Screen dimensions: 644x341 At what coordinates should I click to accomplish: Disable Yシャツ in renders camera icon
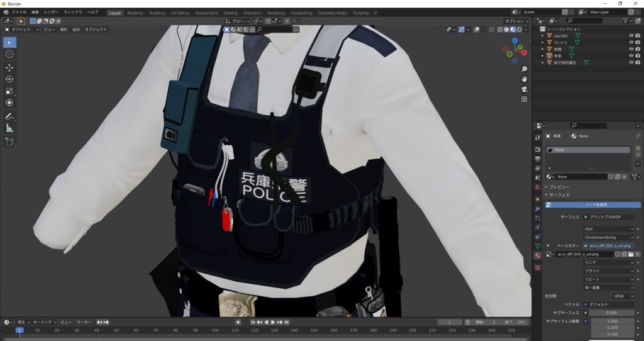[x=638, y=42]
